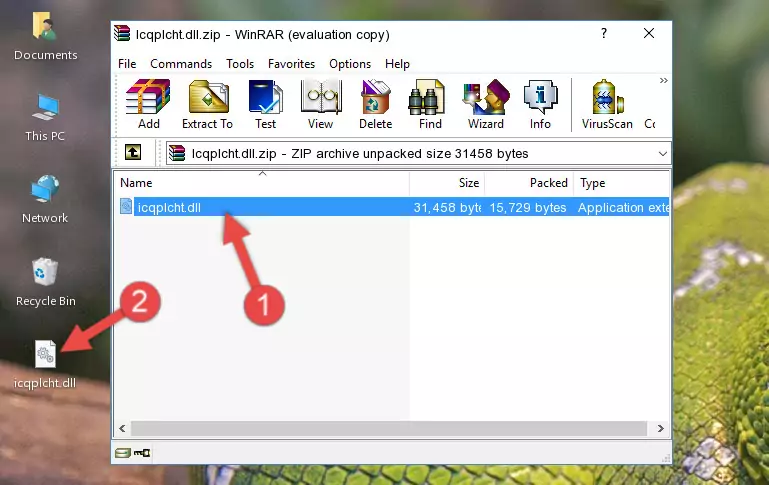Click the 15,729 bytes packed cell
Screen dimensions: 769x485
pyautogui.click(x=528, y=207)
